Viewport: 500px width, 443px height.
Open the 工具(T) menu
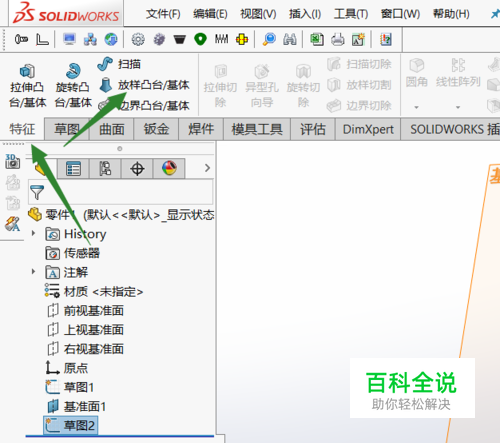click(x=351, y=14)
